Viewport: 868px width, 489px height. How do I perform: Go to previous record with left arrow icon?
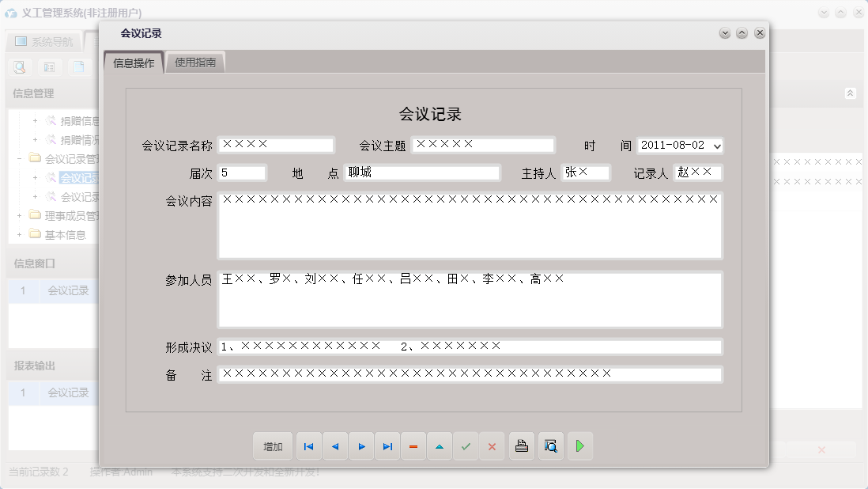[x=334, y=446]
